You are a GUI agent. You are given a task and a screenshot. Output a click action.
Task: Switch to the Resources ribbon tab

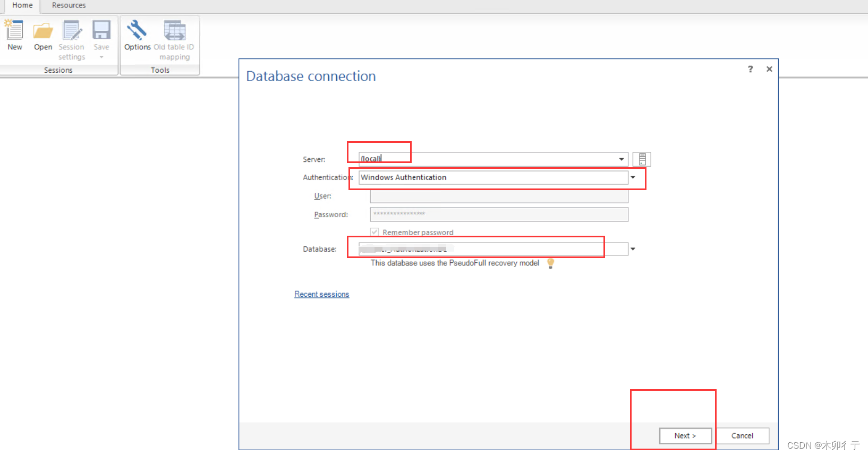point(69,5)
